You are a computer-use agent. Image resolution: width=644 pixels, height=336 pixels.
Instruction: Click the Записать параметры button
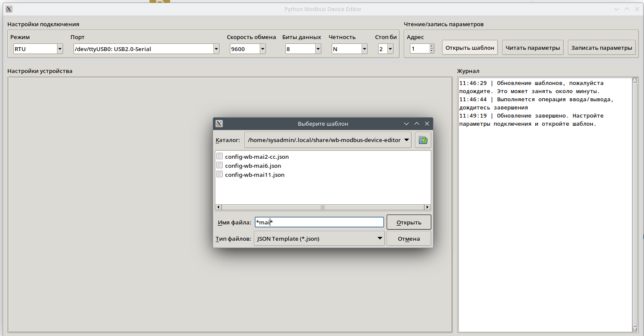coord(601,48)
